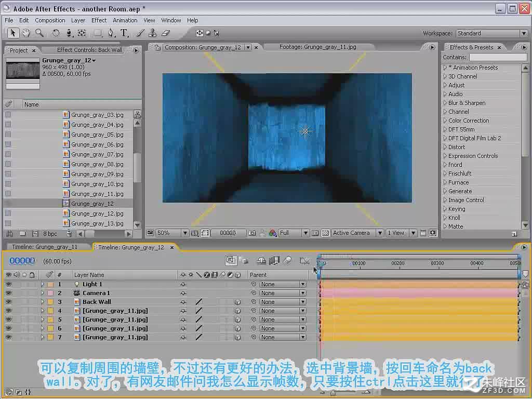Screen dimensions: 532x399
Task: Open the Effects & Presets panel options menu
Action: coord(524,47)
